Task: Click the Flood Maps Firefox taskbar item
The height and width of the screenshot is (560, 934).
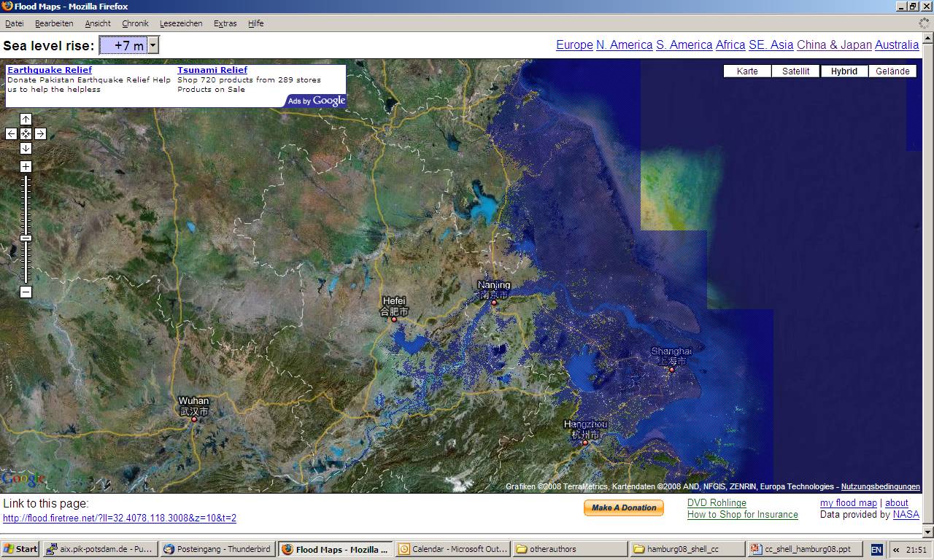Action: 336,550
